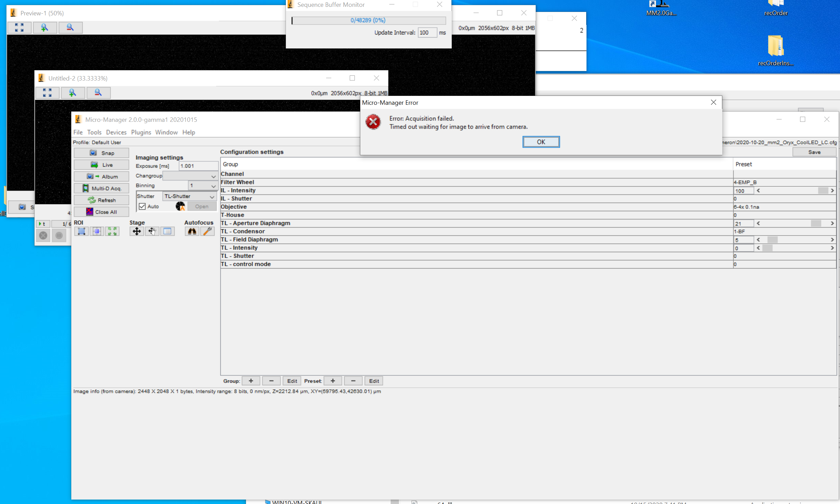This screenshot has width=840, height=504.
Task: Click the Set ROI icon
Action: (82, 231)
